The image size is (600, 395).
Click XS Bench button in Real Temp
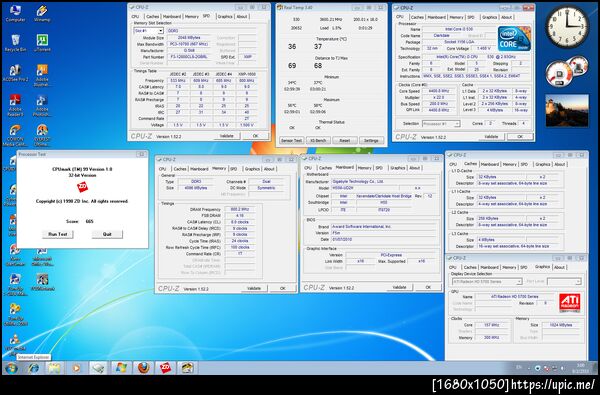coord(318,140)
